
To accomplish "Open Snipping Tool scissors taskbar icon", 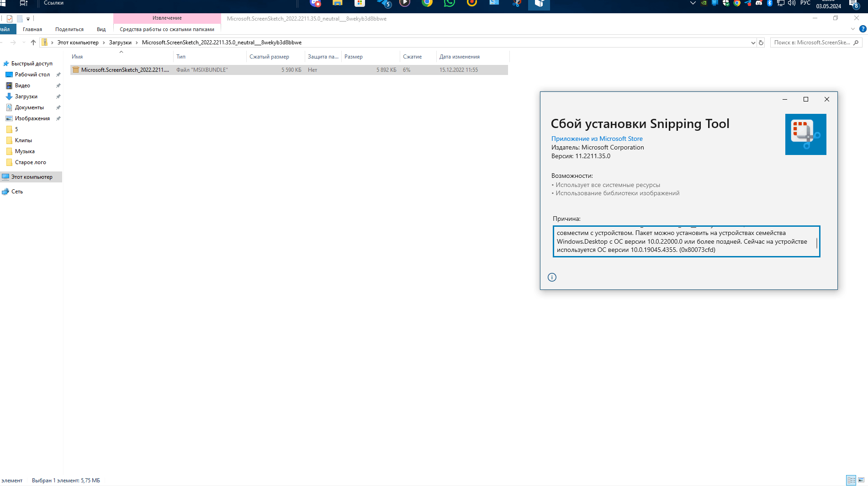I will [x=517, y=3].
